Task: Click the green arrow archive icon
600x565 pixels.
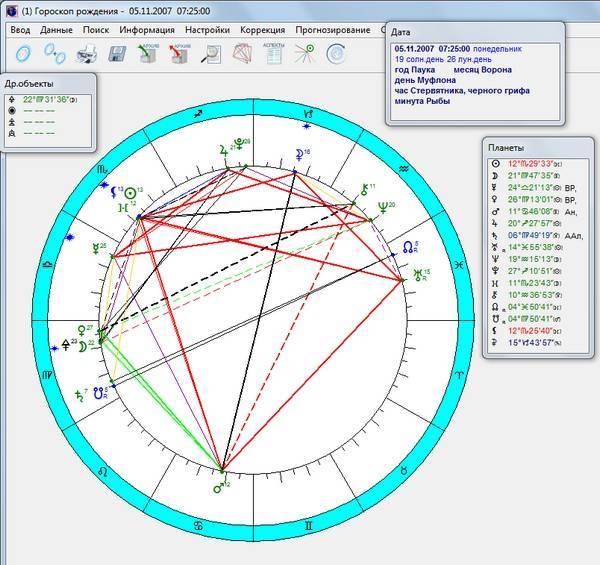Action: click(x=147, y=52)
